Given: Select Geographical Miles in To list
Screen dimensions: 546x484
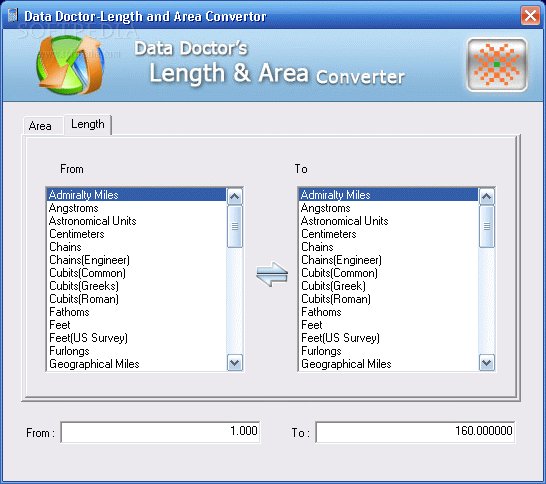Looking at the screenshot, I should click(x=389, y=364).
